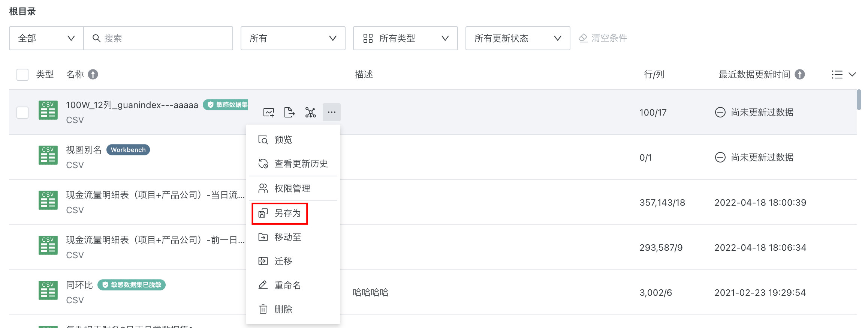The image size is (868, 328).
Task: Click CSV icon of 同环比 dataset
Action: coord(48,290)
